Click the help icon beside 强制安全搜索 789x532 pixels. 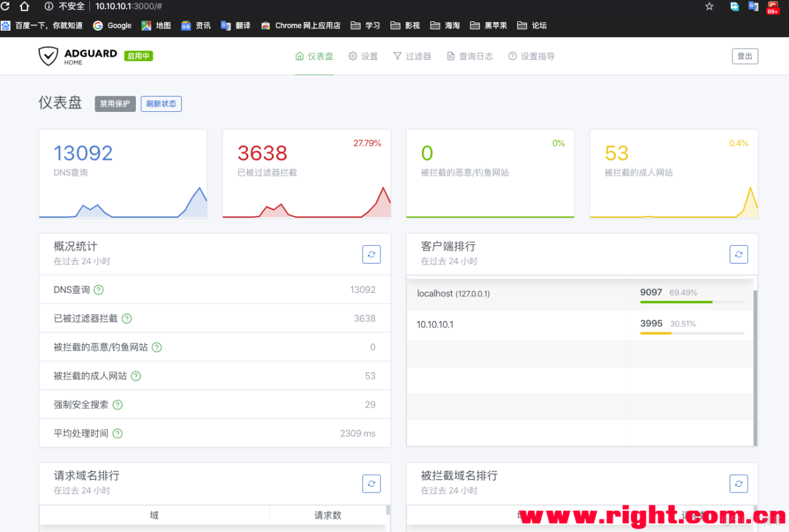[117, 405]
